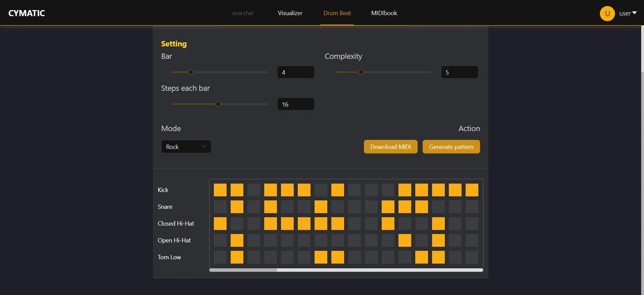Click the Steps each bar slider handle
644x295 pixels.
(x=218, y=104)
